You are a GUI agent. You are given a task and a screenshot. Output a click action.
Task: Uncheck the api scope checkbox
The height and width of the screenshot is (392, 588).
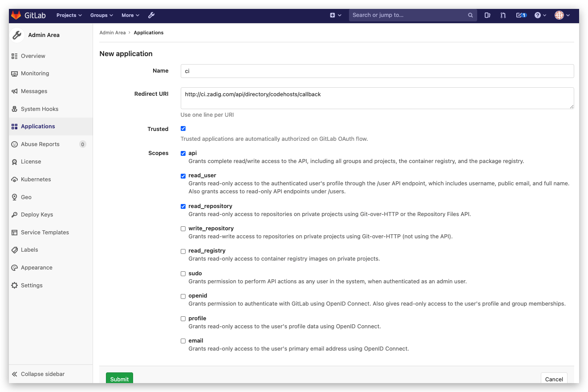point(183,153)
